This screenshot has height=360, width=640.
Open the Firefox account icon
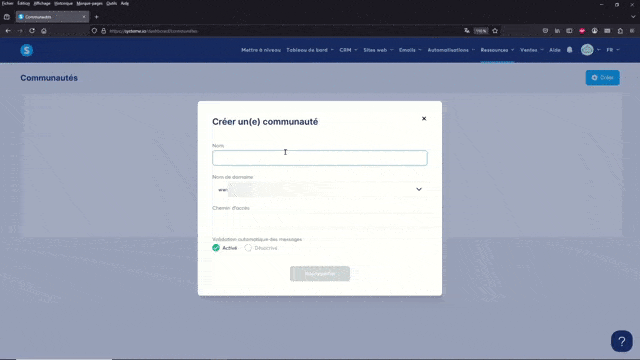[595, 31]
